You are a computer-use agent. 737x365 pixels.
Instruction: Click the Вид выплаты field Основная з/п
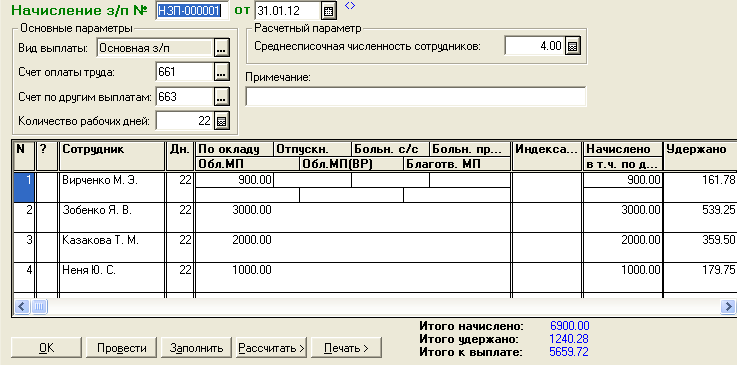[x=155, y=47]
